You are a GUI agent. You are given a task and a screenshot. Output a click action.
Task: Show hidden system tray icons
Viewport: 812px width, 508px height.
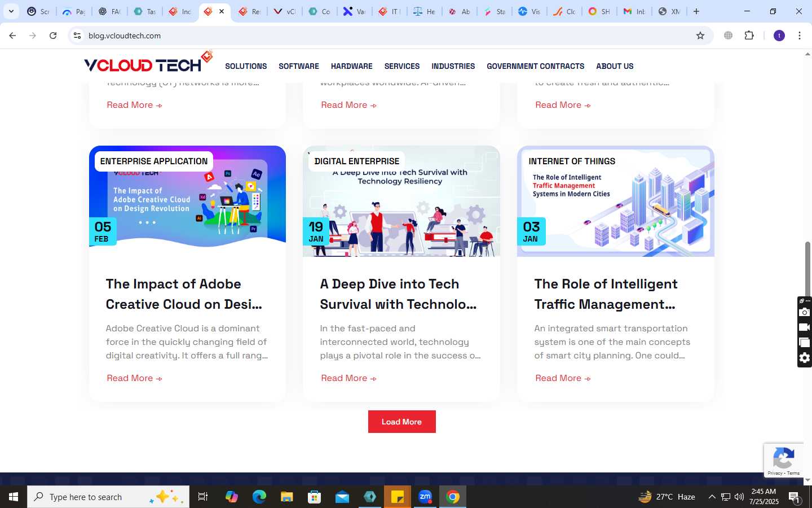pyautogui.click(x=712, y=497)
